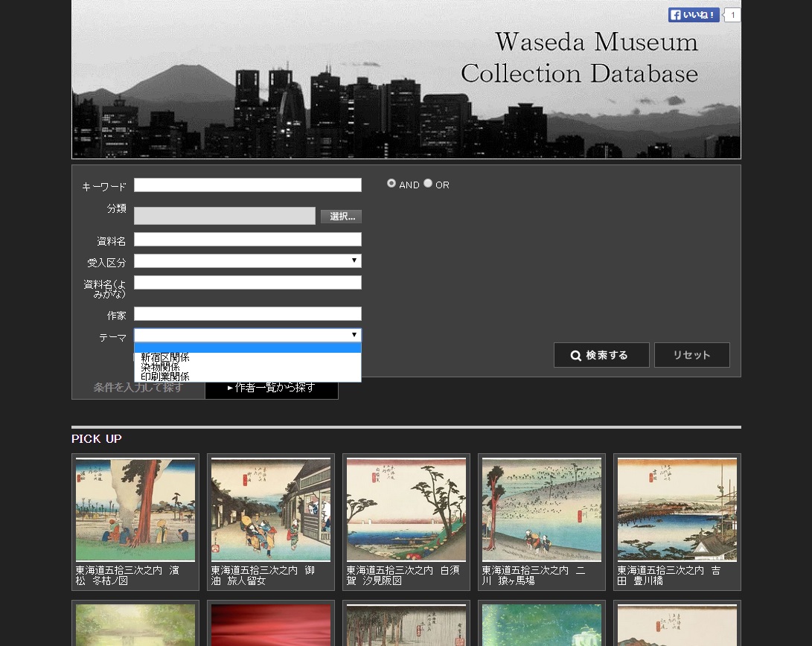Click the 検索する search button
Screen dimensions: 812x646
pos(601,355)
